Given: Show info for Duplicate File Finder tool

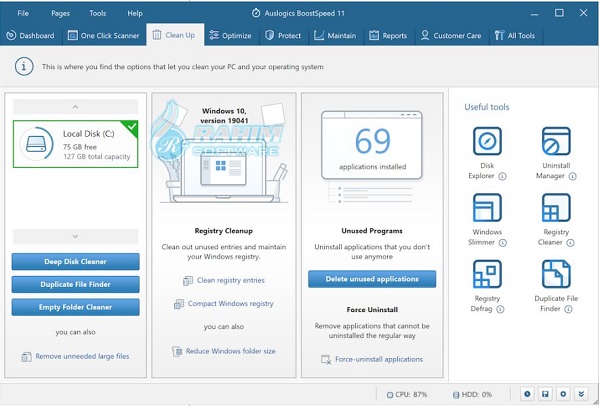Looking at the screenshot, I should [568, 309].
